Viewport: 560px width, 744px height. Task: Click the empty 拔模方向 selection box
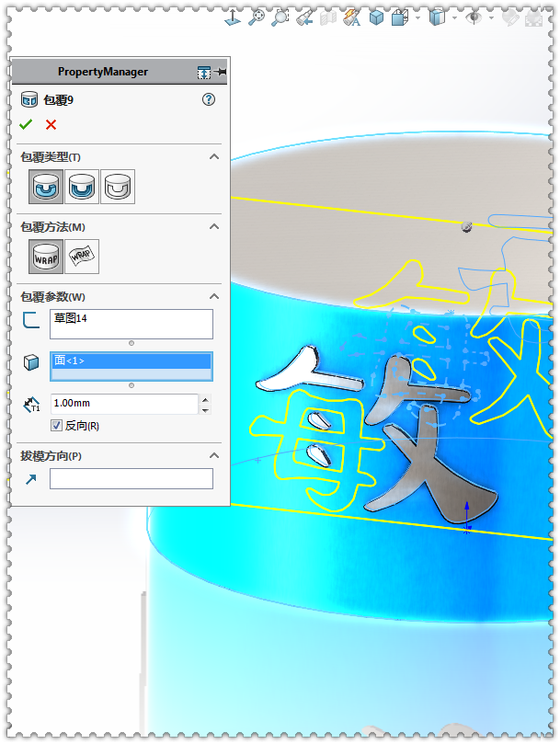tap(131, 479)
